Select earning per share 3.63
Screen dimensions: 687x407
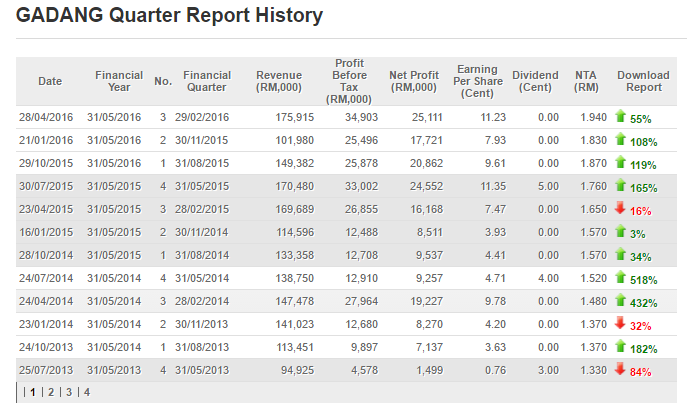pos(495,347)
